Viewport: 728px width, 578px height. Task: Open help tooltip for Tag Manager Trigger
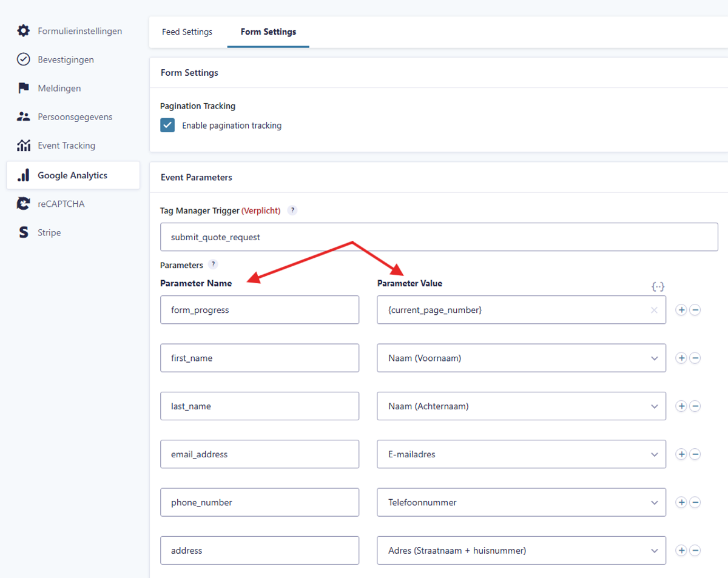(292, 210)
